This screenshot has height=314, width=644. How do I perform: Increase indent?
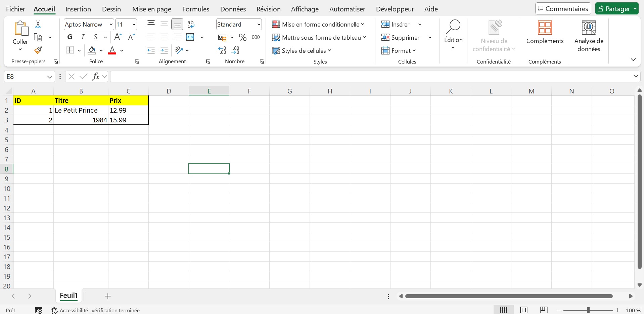pyautogui.click(x=164, y=50)
